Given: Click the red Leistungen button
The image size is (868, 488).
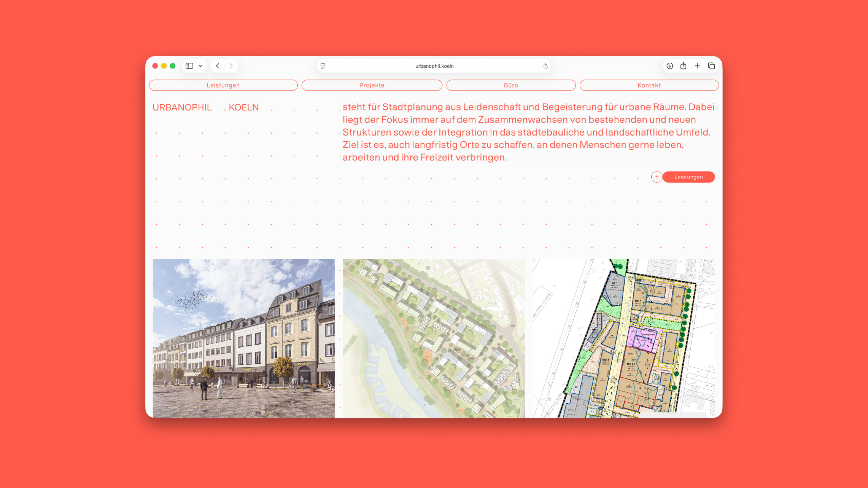Looking at the screenshot, I should pos(689,177).
